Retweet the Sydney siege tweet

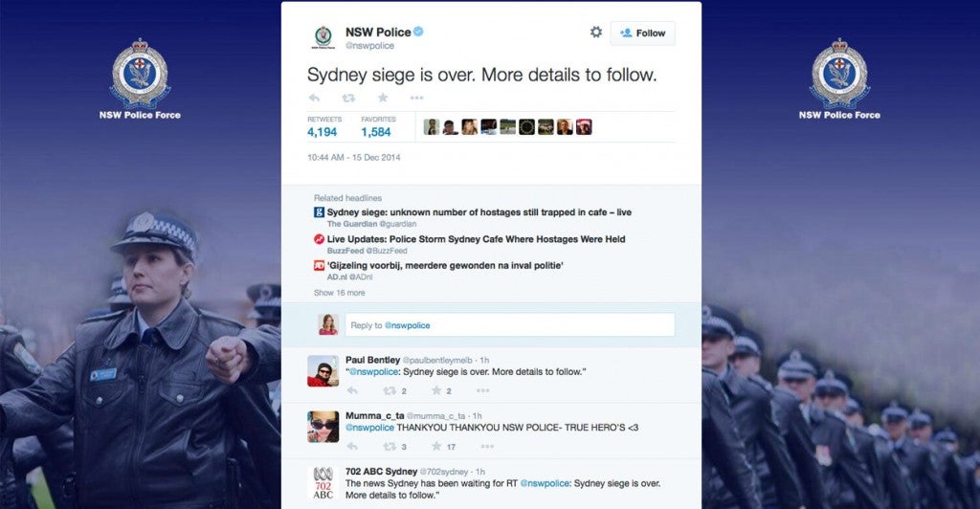(348, 98)
